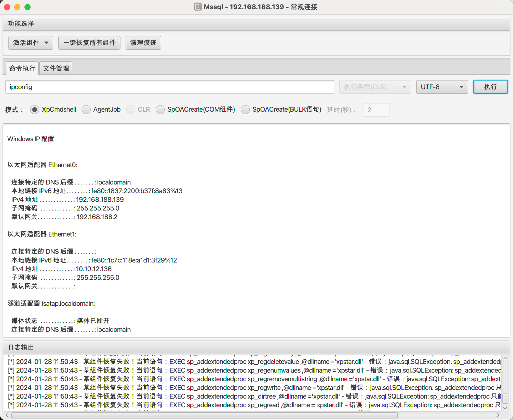Image resolution: width=513 pixels, height=420 pixels.
Task: Click the title bar app icon
Action: pyautogui.click(x=198, y=7)
